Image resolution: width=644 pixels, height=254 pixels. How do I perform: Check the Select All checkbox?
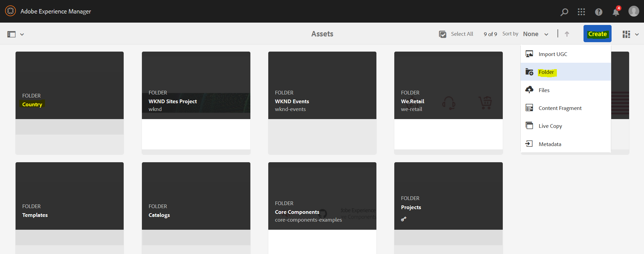point(443,34)
